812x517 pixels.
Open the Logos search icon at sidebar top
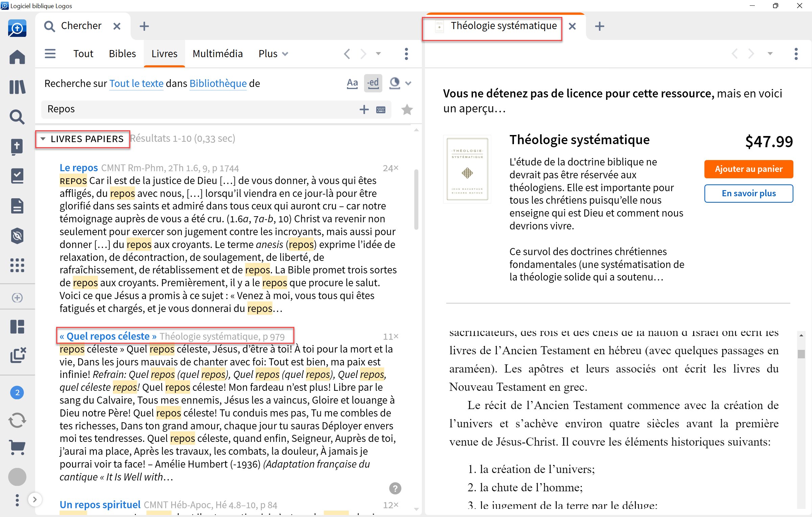click(17, 28)
